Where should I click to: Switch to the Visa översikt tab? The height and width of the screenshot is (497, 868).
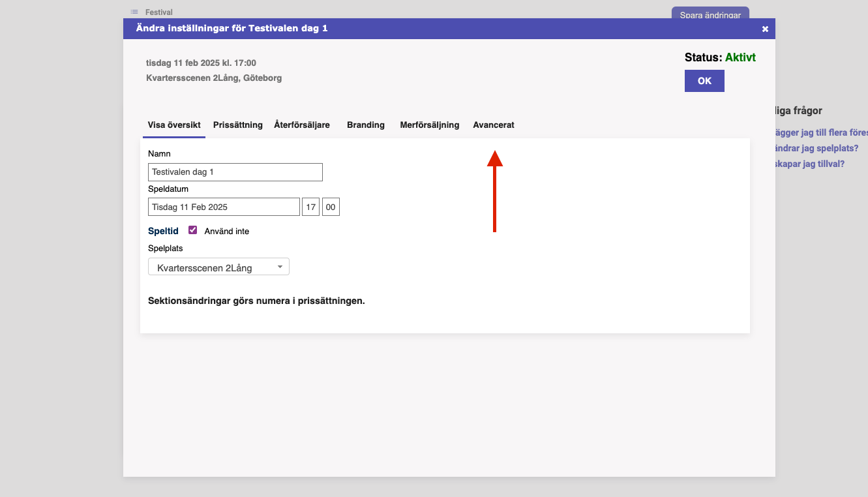[x=174, y=125]
